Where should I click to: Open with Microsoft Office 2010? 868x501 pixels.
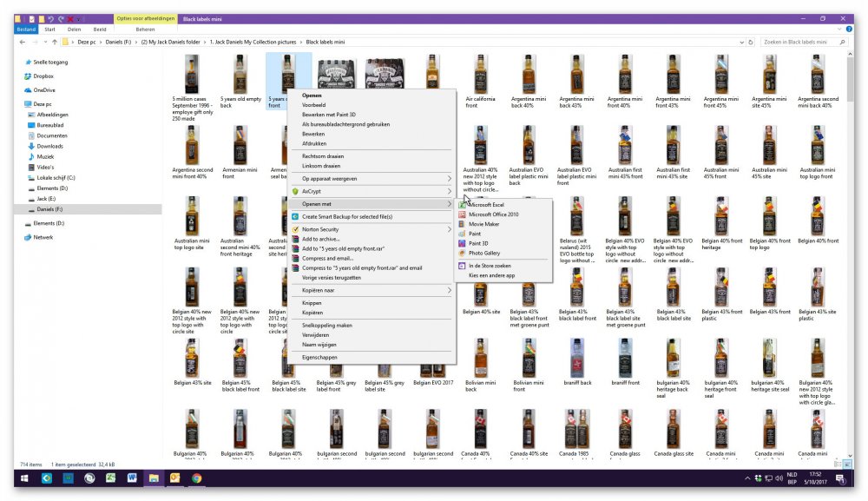click(493, 214)
